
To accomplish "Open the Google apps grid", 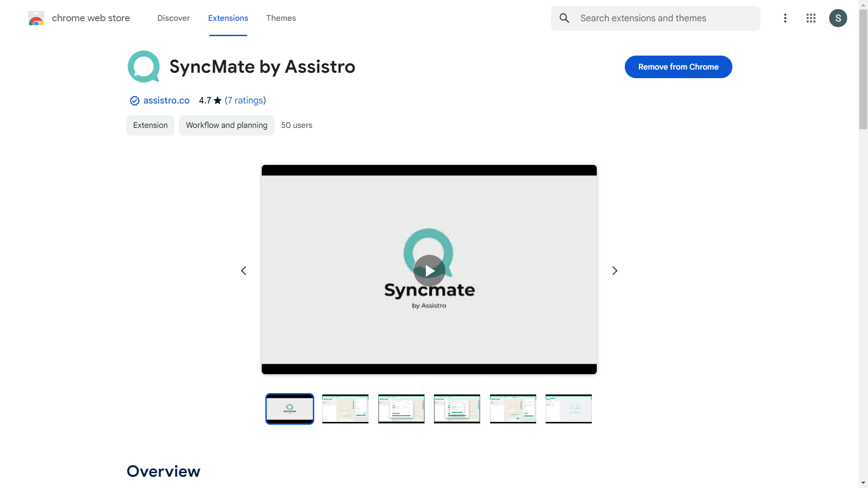I will pos(811,18).
